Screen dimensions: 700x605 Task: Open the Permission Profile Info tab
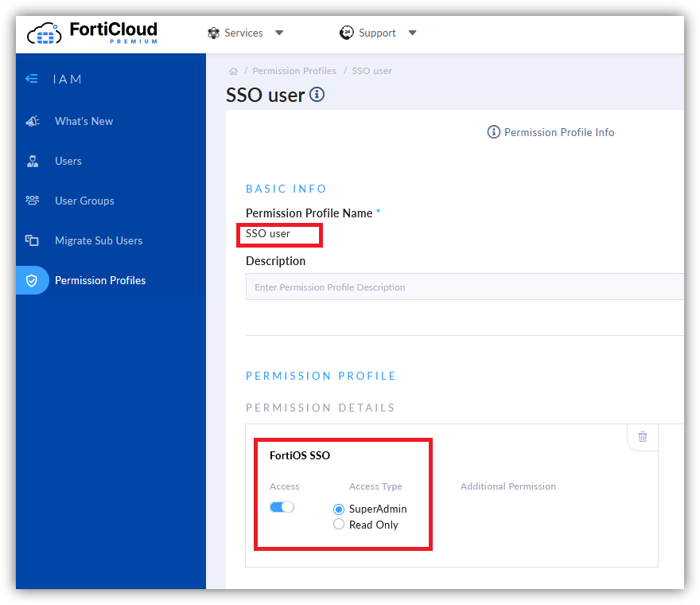(x=550, y=132)
